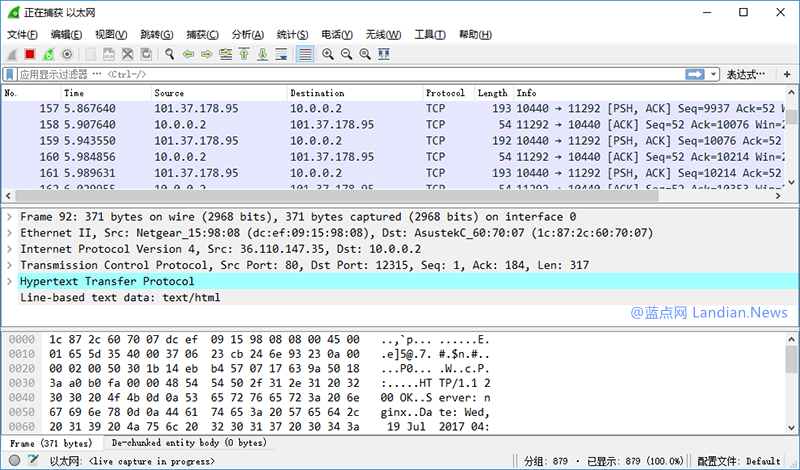Screen dimensions: 800x470
Task: Expand the Ethernet II details node
Action: click(9, 233)
